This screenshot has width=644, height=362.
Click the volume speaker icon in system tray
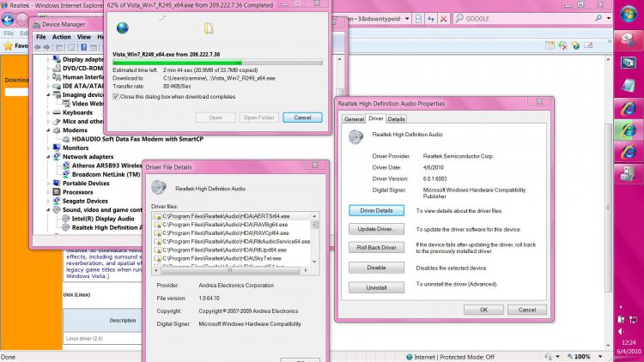pos(621,331)
